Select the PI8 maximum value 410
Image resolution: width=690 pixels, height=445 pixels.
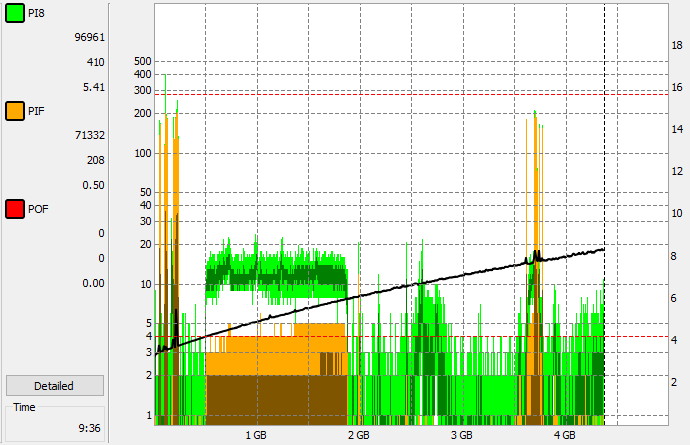[95, 62]
